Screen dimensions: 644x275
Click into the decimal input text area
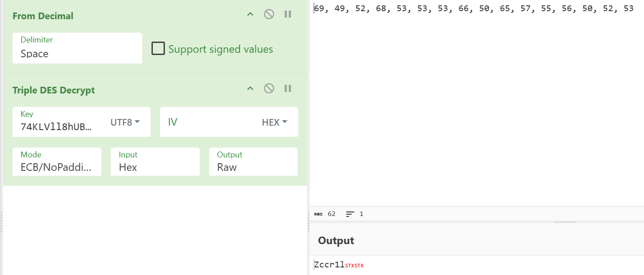(476, 107)
